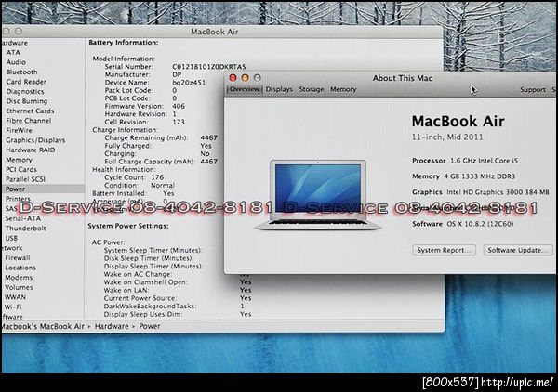Image resolution: width=558 pixels, height=392 pixels.
Task: Select Parallel SCSI in the sidebar
Action: pos(25,179)
